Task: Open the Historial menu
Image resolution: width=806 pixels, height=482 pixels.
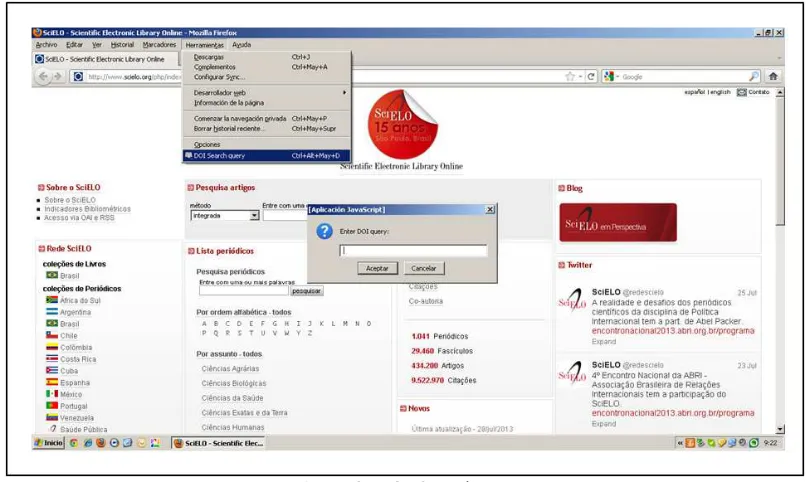Action: tap(122, 45)
